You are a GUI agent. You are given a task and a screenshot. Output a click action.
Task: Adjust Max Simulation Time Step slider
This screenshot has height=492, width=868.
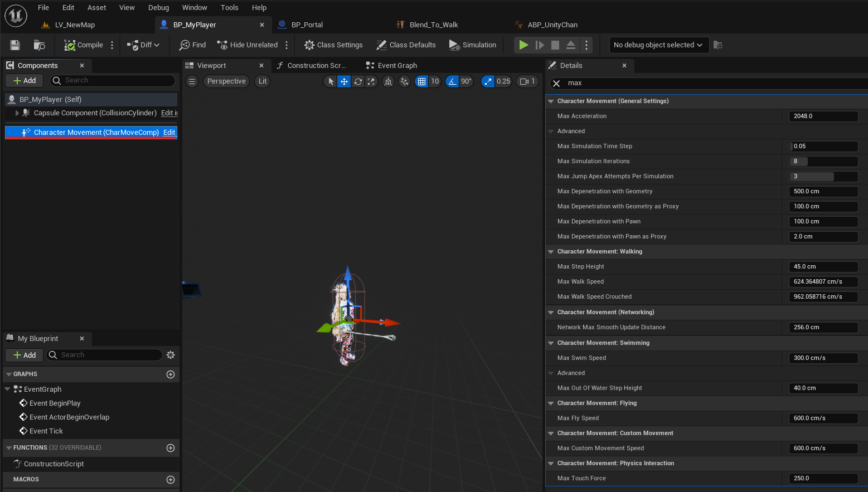823,147
